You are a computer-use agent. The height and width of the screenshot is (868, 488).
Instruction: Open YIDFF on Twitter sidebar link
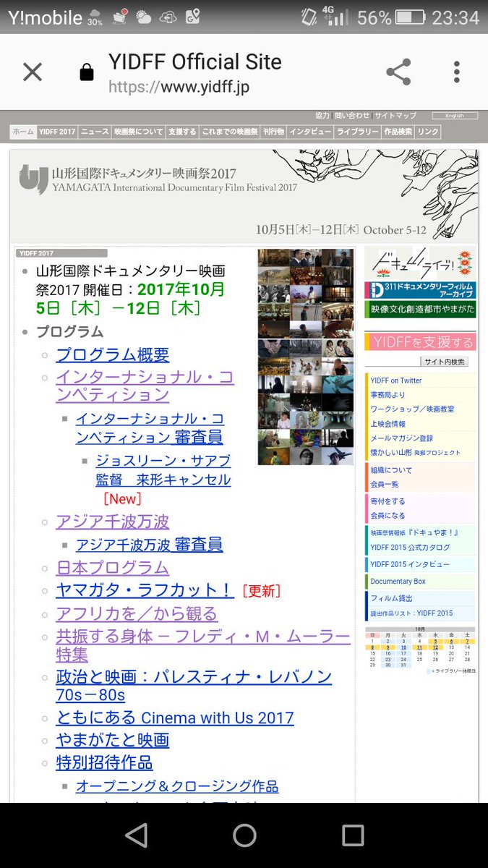[x=396, y=380]
